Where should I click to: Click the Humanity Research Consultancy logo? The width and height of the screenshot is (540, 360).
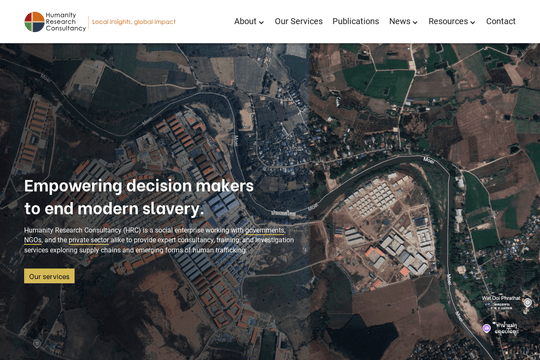pos(55,22)
